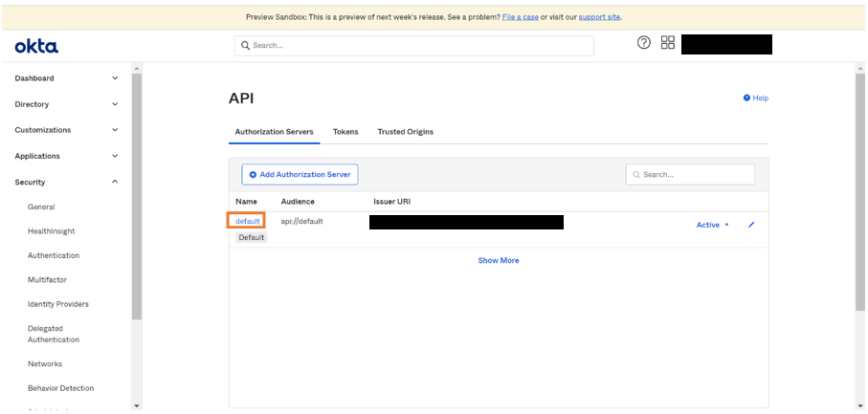Expand the Dashboard sidebar section
Image resolution: width=868 pixels, height=414 pixels.
click(x=65, y=78)
